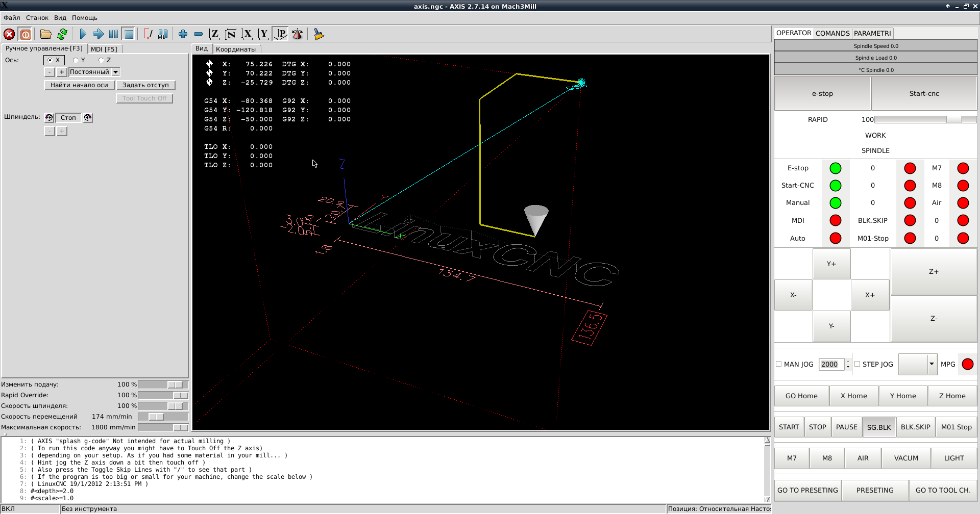Switch to the MDI [F5] tab
Viewport: 980px width, 514px height.
point(104,49)
